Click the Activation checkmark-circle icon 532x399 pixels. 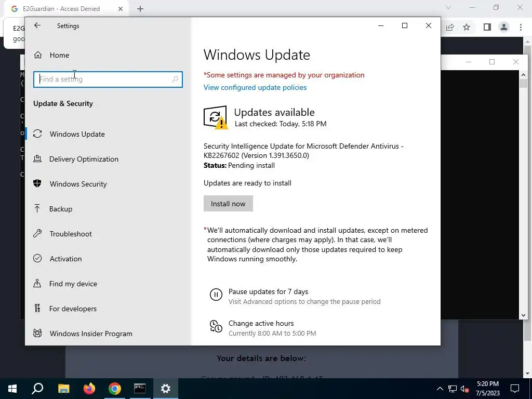(x=37, y=258)
